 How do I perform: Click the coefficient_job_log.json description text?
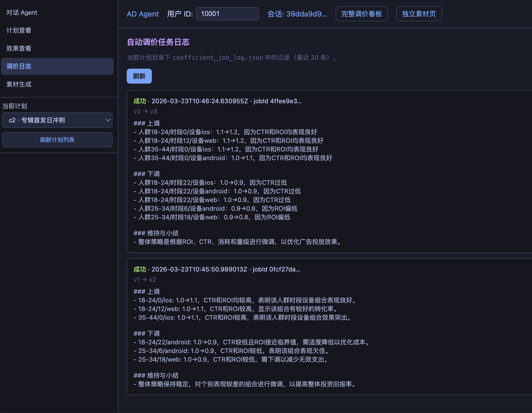(232, 58)
